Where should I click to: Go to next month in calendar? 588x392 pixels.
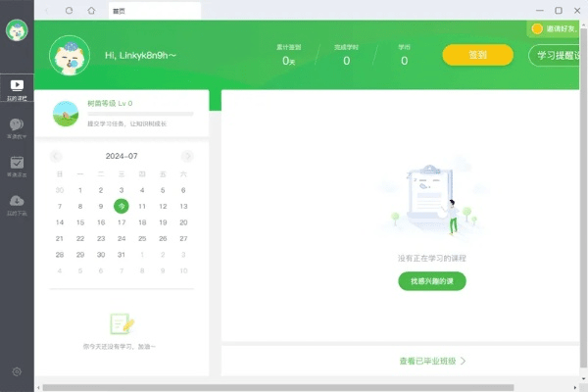pos(187,156)
